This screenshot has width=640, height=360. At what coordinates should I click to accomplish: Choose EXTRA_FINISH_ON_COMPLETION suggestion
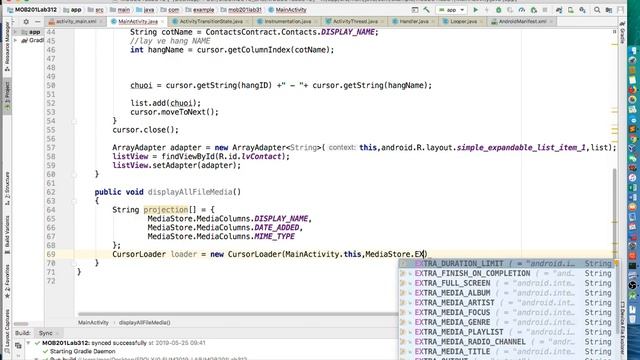coord(506,273)
